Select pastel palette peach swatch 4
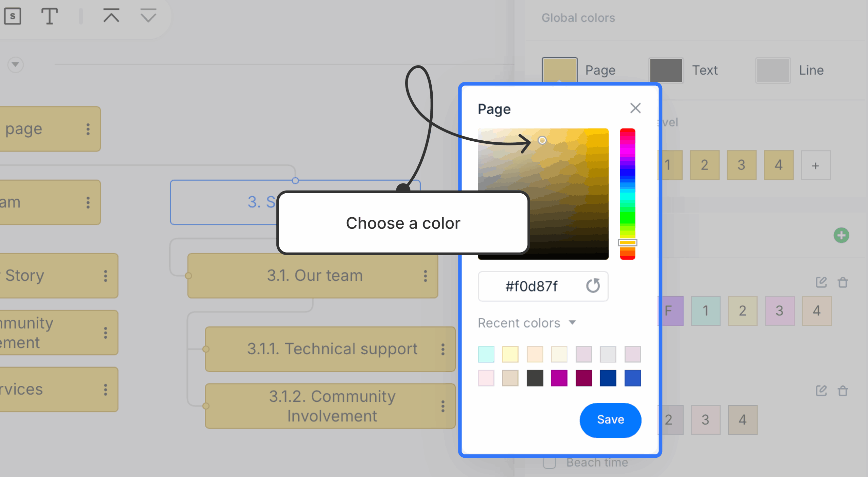The height and width of the screenshot is (477, 868). [816, 311]
